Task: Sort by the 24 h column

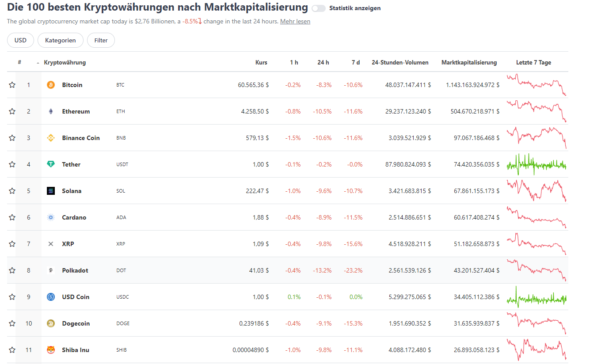Action: coord(323,62)
